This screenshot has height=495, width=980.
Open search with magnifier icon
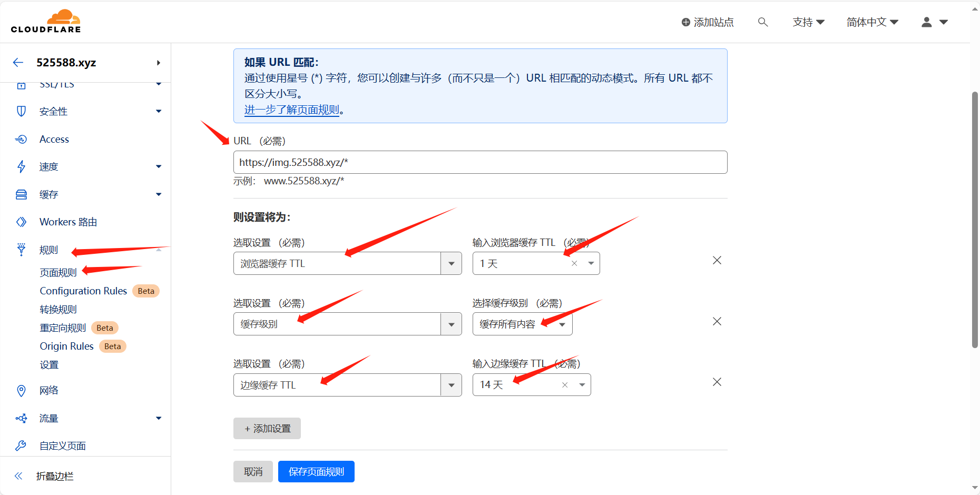pos(762,22)
